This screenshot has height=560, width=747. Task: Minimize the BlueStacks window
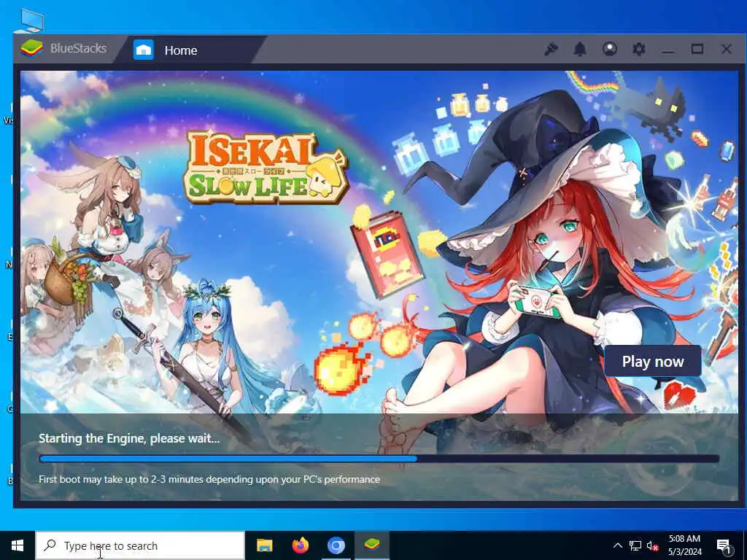[x=668, y=50]
